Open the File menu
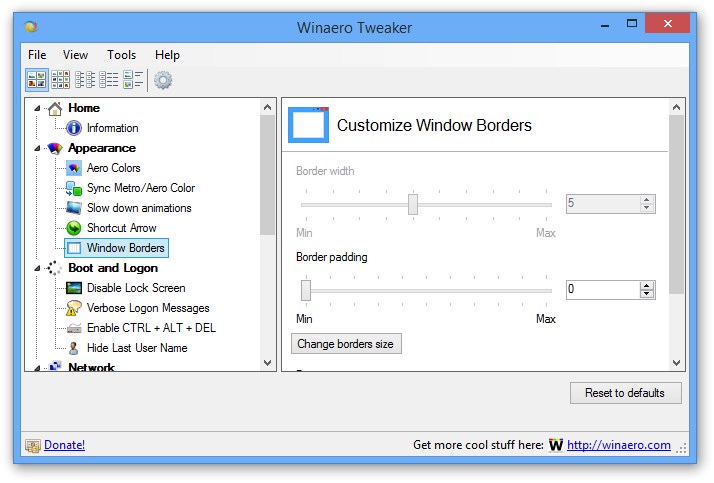The height and width of the screenshot is (483, 714). coord(37,55)
